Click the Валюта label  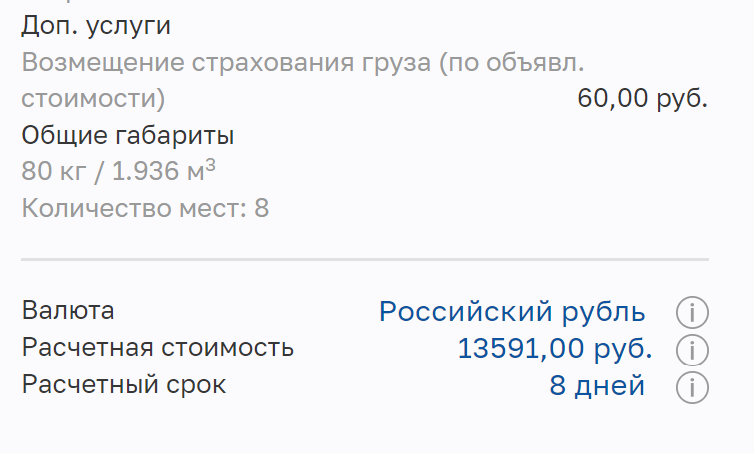point(68,311)
